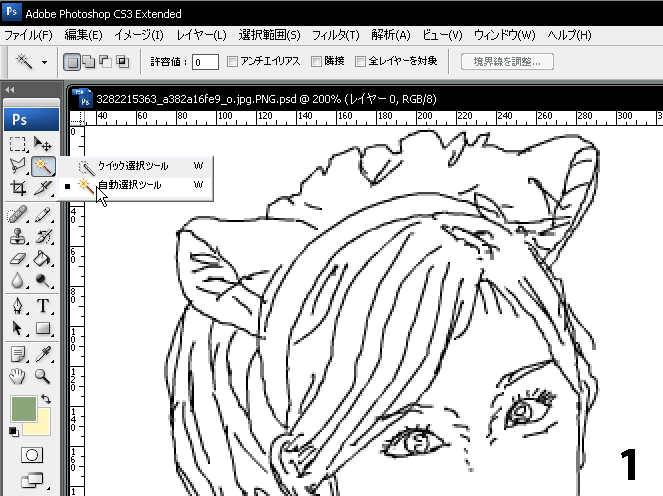Enable the 隣接 checkbox
Screen dimensions: 663x496
click(x=316, y=62)
